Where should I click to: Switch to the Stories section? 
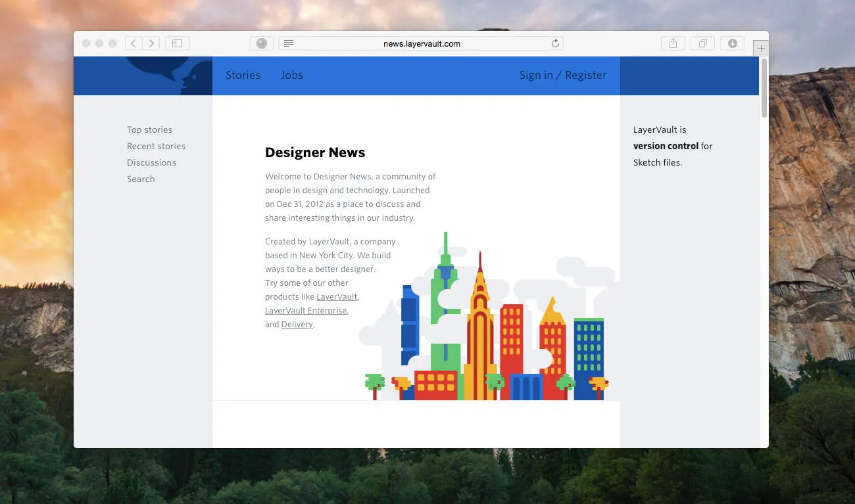(243, 75)
